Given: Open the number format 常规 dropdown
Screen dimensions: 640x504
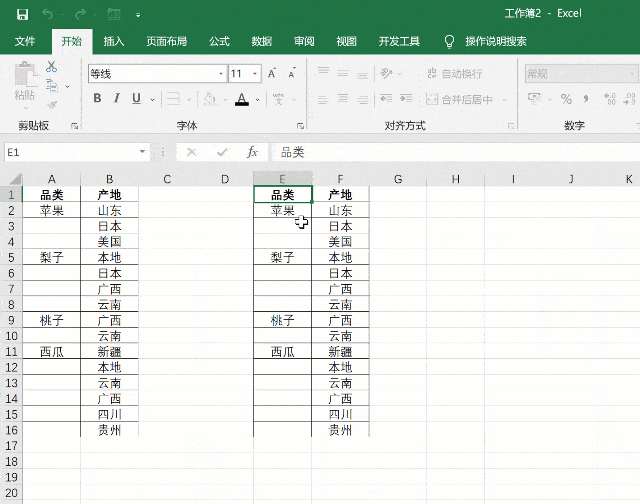Looking at the screenshot, I should pyautogui.click(x=631, y=74).
